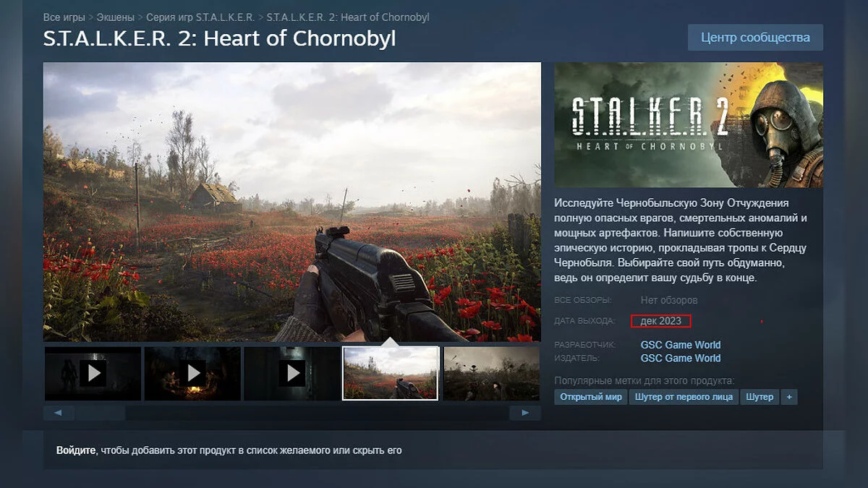Image resolution: width=868 pixels, height=488 pixels.
Task: Click the plus button to add tag
Action: coord(789,397)
